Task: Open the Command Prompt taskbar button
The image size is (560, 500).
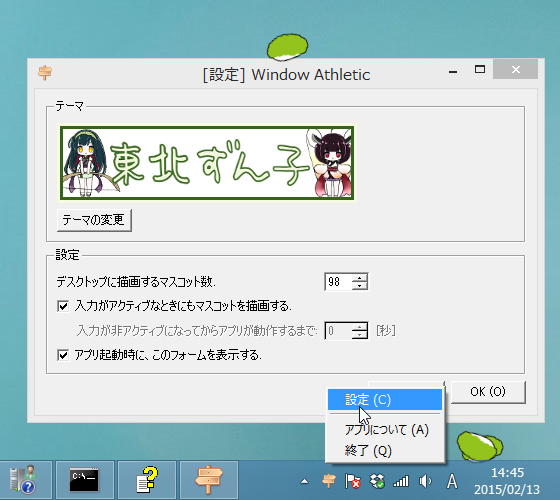Action: tap(85, 480)
